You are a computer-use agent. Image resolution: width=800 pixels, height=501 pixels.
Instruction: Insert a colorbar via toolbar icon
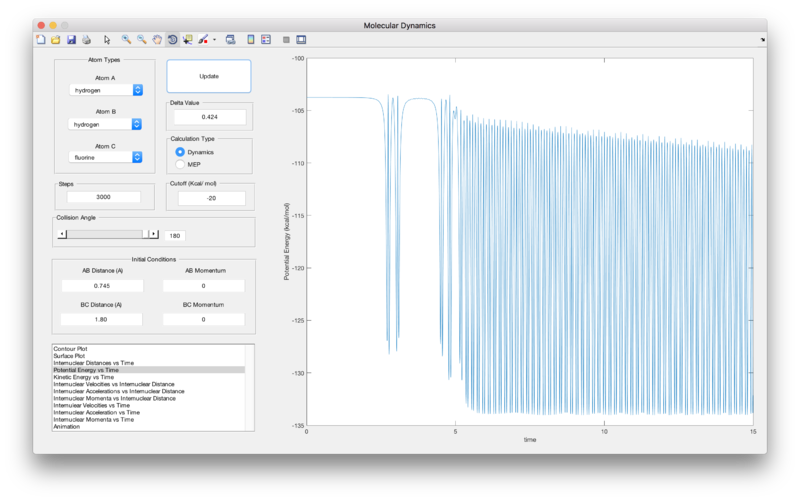pyautogui.click(x=251, y=40)
